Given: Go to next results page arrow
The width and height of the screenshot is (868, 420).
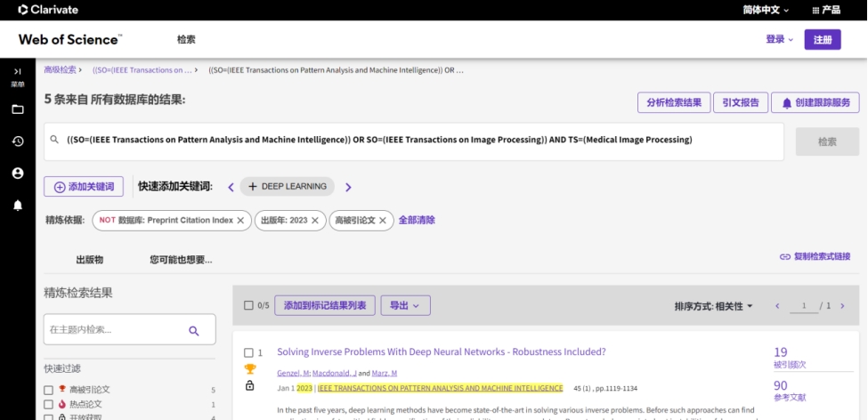Looking at the screenshot, I should 842,306.
